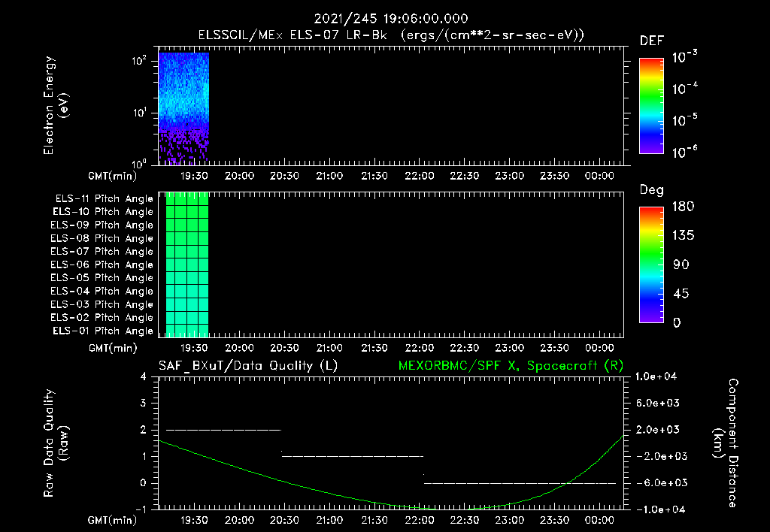The image size is (770, 532).
Task: Select the ELS-09 Pitch Angle row label
Action: coord(102,225)
